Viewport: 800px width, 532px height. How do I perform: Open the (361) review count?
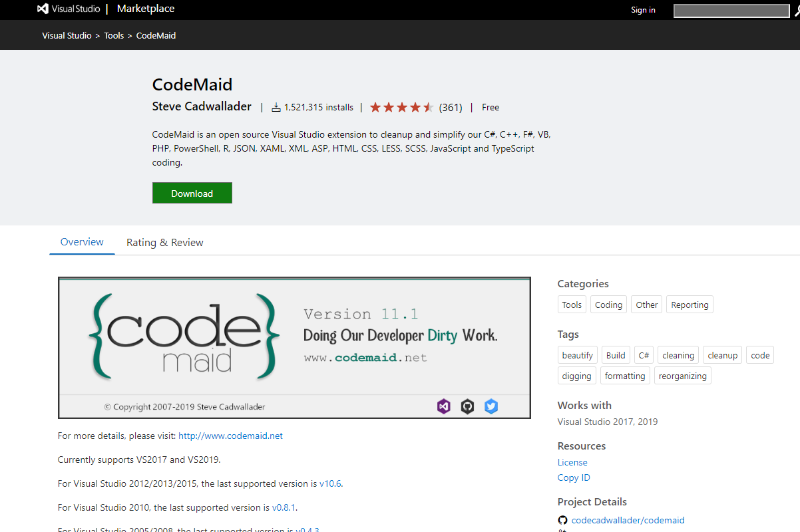coord(451,107)
